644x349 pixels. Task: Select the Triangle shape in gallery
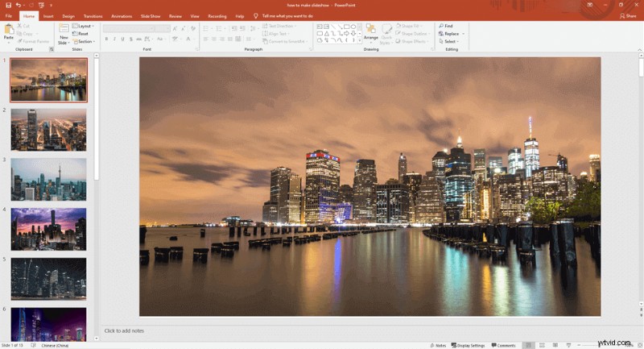(326, 34)
